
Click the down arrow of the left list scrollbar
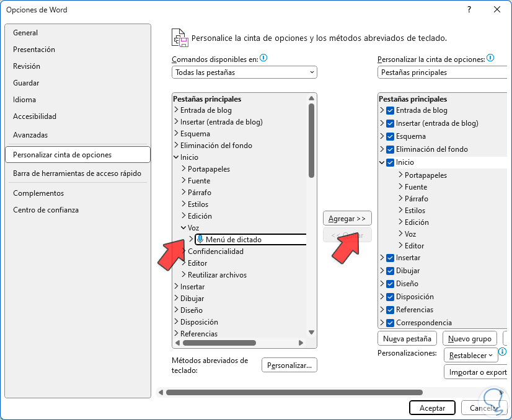(312, 332)
